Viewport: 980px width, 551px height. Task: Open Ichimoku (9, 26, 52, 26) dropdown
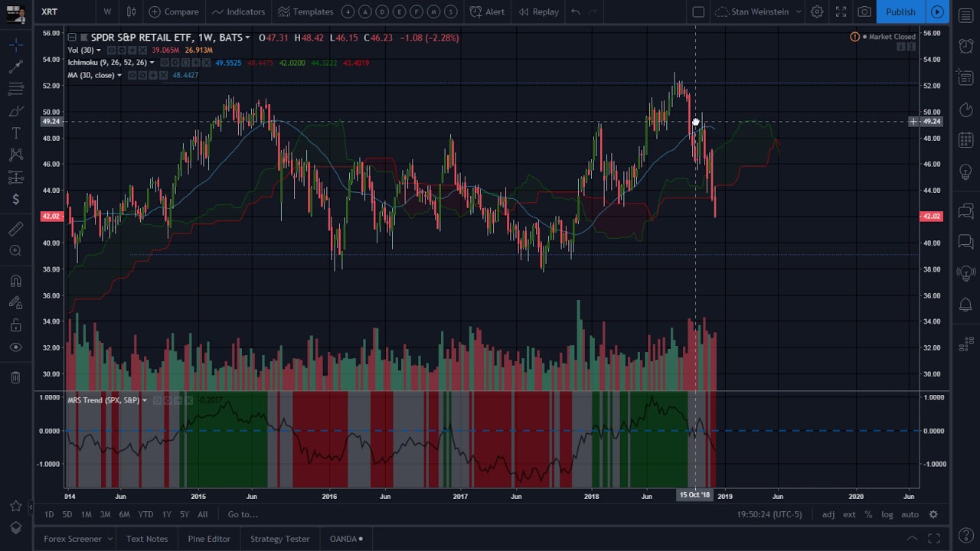[152, 63]
